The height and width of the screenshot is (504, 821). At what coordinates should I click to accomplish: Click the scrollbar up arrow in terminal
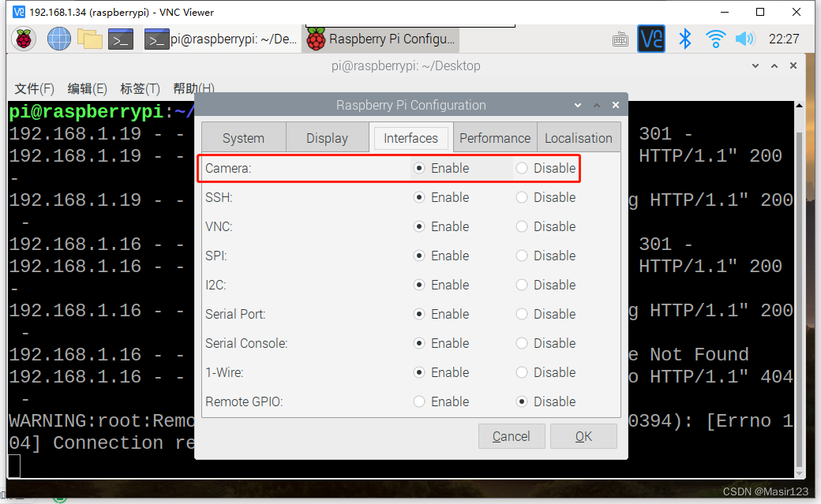tap(799, 105)
